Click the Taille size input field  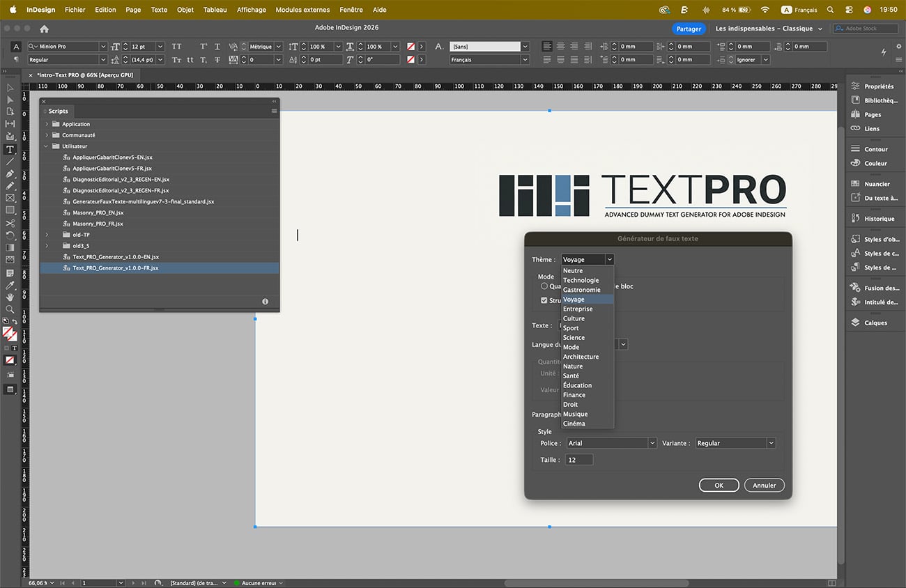pyautogui.click(x=579, y=460)
